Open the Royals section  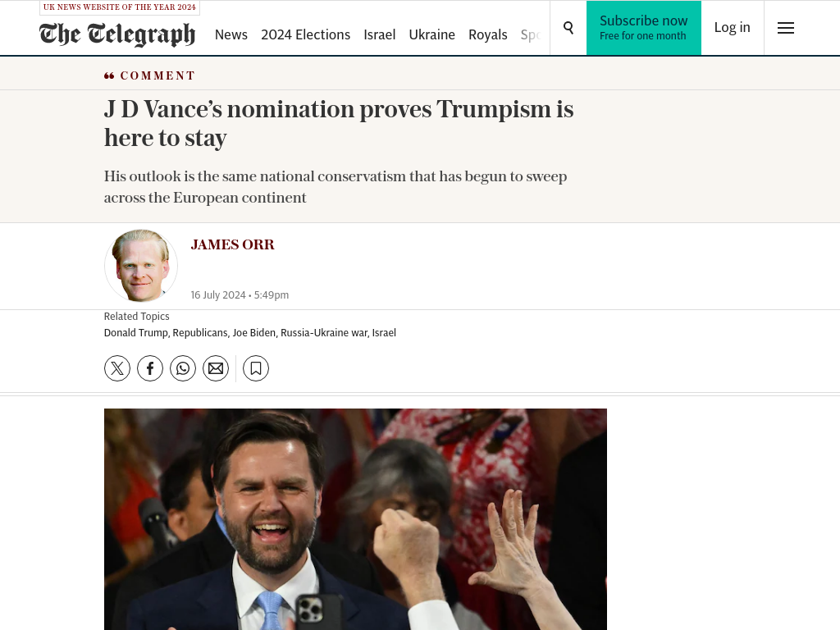pyautogui.click(x=487, y=34)
